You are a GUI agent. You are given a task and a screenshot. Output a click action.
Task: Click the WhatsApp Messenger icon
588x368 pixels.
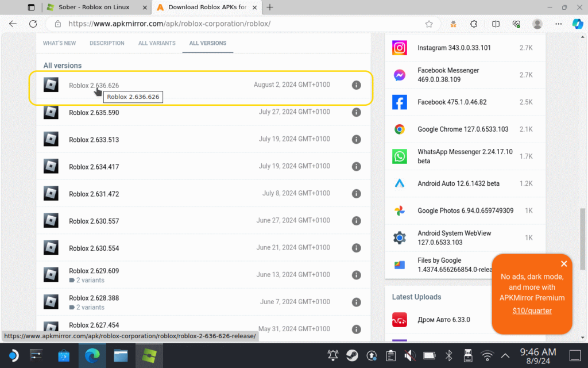pyautogui.click(x=400, y=156)
